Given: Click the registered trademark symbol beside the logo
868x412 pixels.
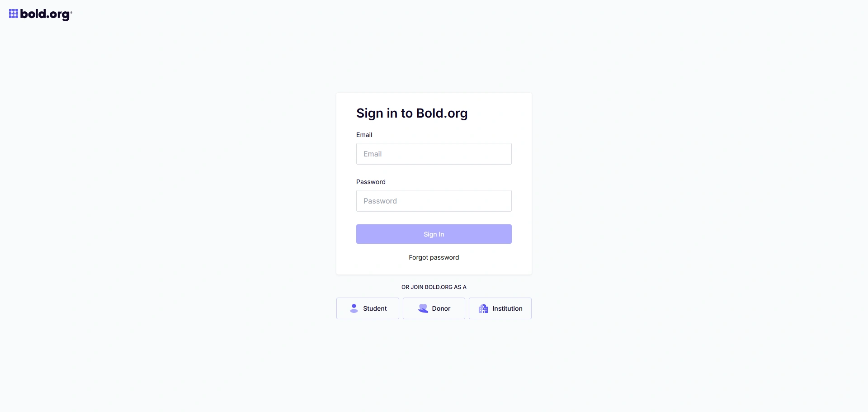Looking at the screenshot, I should pos(71,12).
